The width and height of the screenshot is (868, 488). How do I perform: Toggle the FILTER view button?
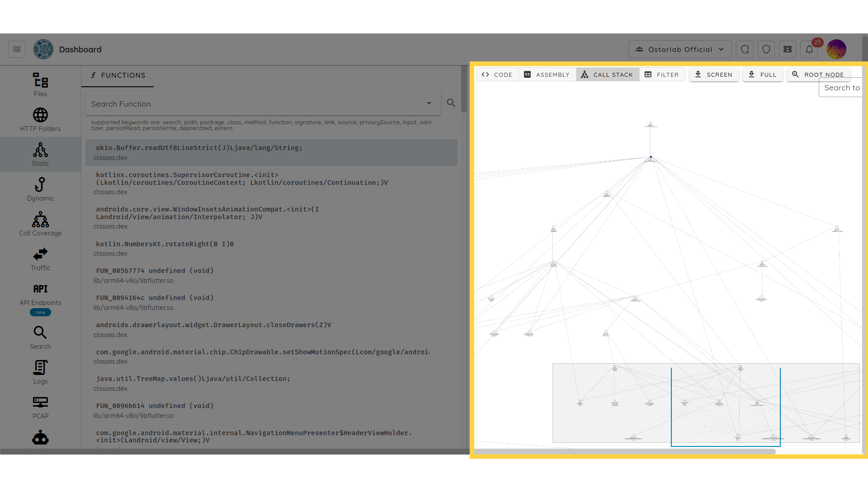(662, 75)
